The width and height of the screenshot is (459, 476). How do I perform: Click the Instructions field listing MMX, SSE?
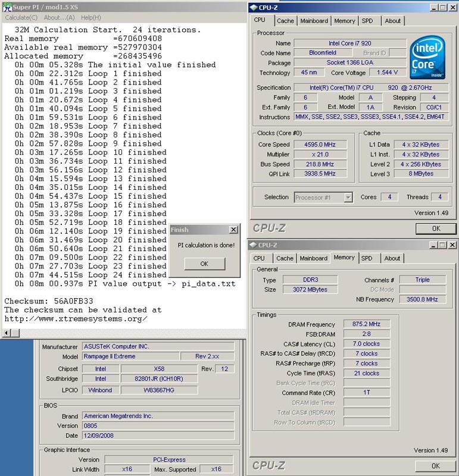[371, 117]
